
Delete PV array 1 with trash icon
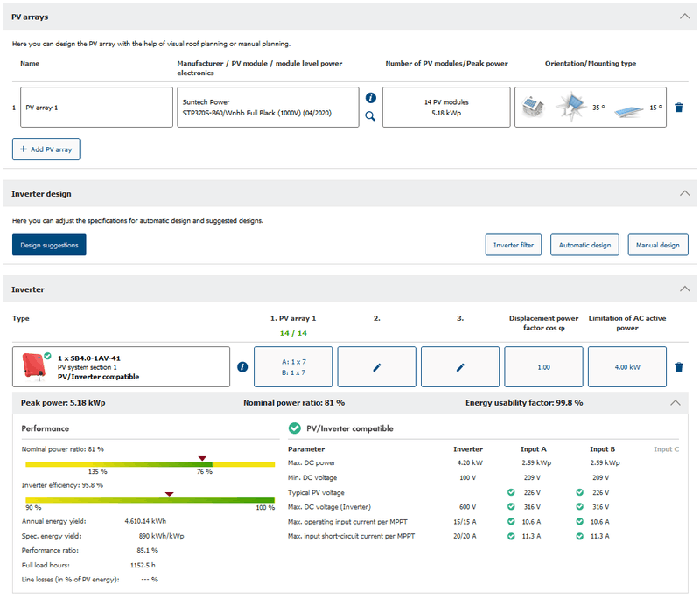(x=679, y=108)
